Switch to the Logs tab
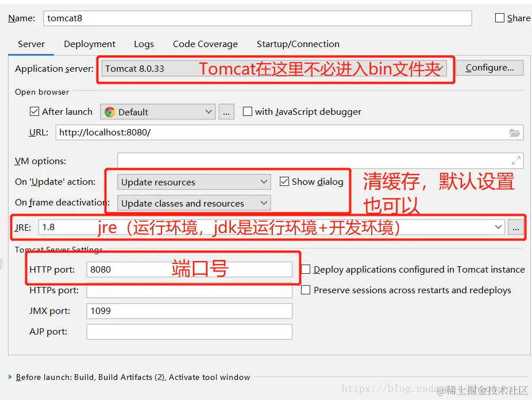The height and width of the screenshot is (400, 532). coord(144,44)
